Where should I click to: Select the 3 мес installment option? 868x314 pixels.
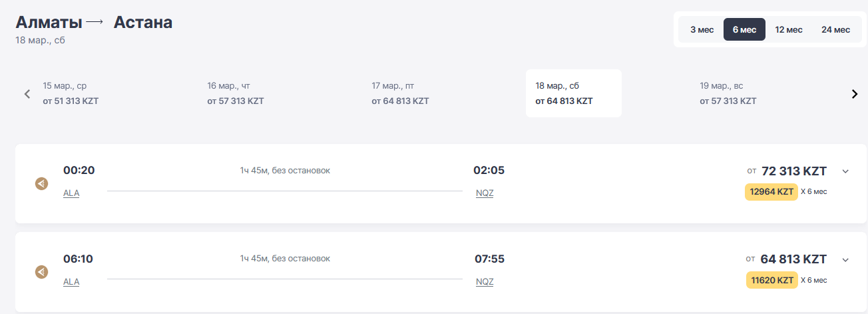coord(702,29)
